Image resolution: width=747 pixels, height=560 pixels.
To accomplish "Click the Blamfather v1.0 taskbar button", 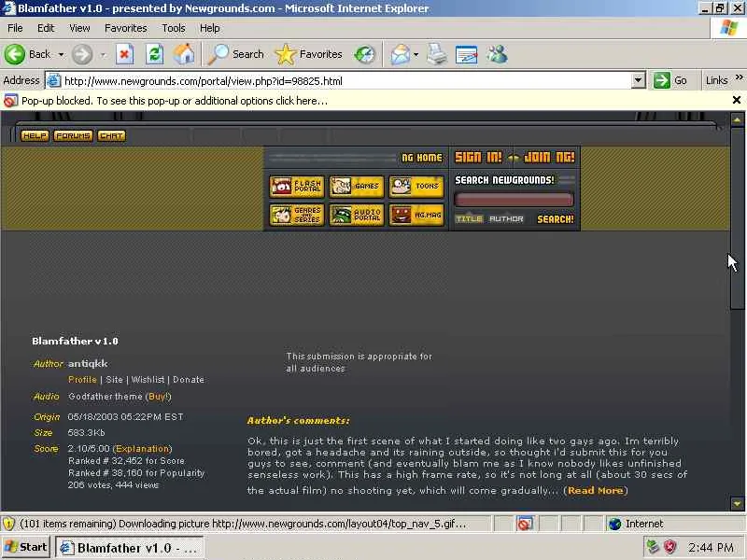I will coord(130,548).
